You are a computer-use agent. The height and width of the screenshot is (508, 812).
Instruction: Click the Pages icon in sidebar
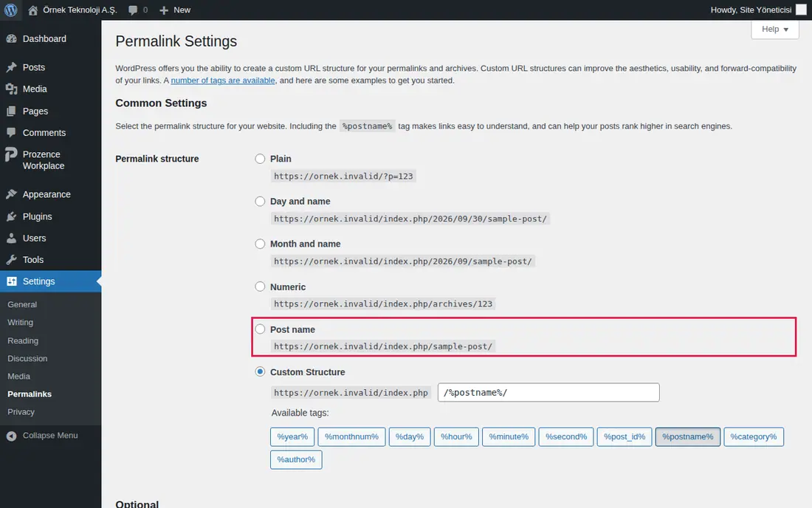pos(11,111)
